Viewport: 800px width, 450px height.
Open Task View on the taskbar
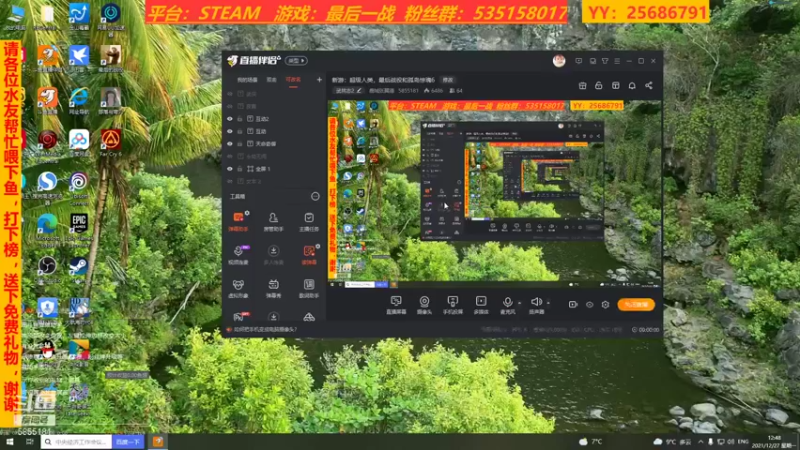click(30, 442)
